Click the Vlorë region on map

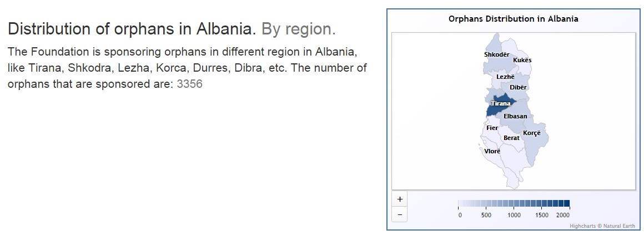pos(492,151)
